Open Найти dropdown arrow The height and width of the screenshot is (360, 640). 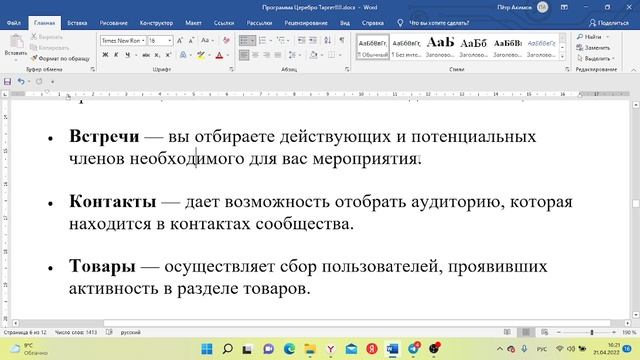pos(608,37)
